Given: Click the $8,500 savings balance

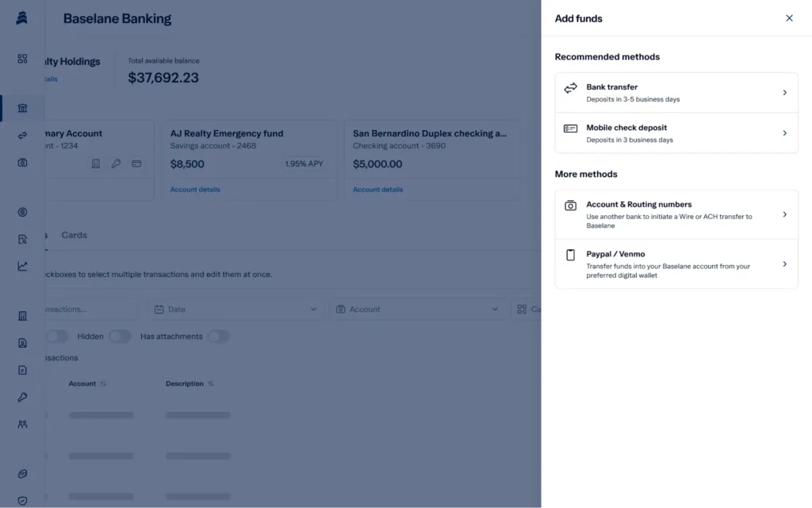Looking at the screenshot, I should click(187, 164).
